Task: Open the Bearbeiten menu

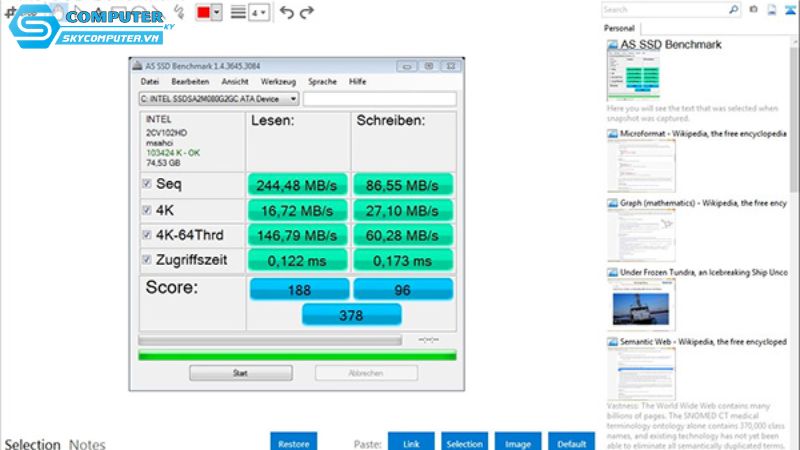Action: pos(190,82)
